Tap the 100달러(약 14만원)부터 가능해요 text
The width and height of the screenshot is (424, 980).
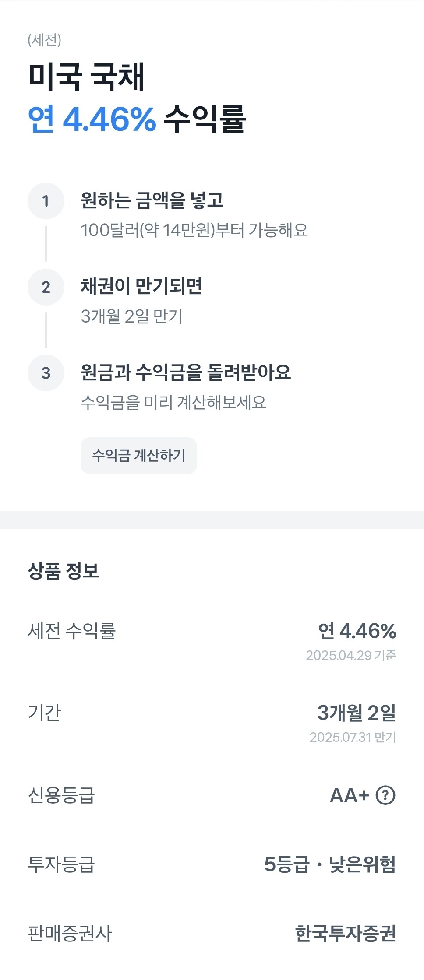point(194,230)
